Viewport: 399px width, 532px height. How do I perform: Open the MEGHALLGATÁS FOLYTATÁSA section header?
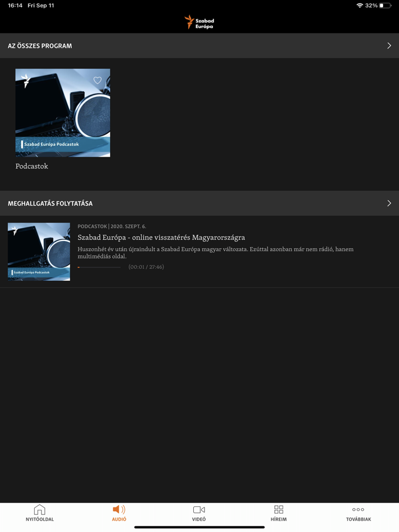coord(199,203)
